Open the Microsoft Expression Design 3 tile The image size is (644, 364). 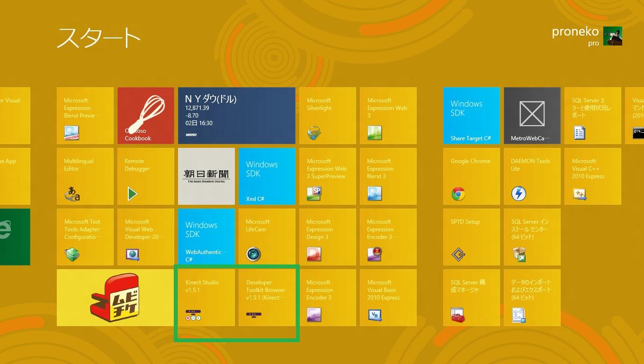(328, 237)
